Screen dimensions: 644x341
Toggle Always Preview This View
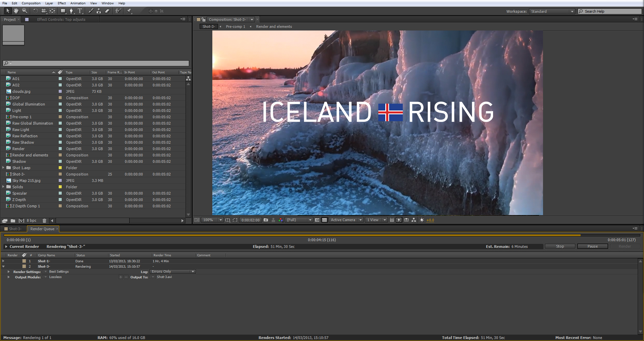point(197,220)
